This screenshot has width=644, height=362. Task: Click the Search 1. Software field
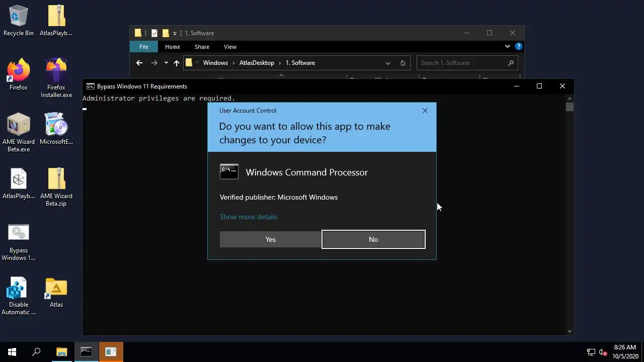click(x=467, y=63)
